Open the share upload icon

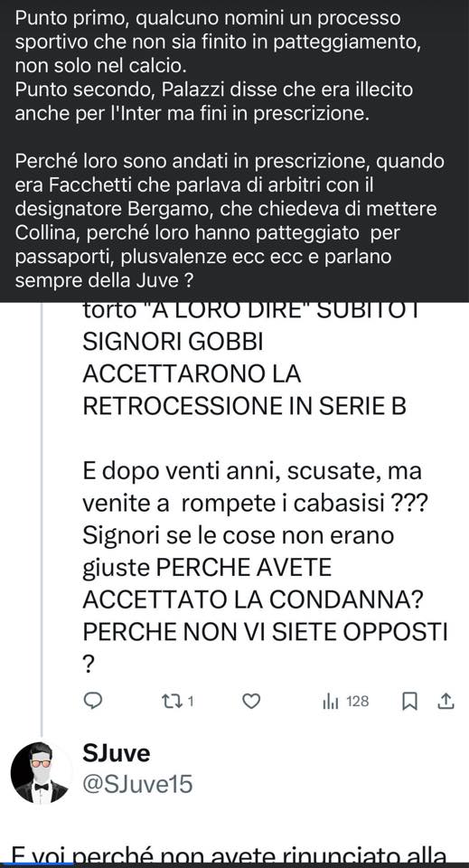click(x=446, y=702)
